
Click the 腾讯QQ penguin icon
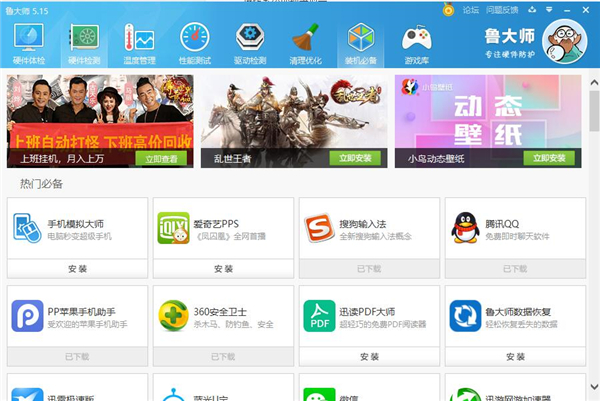point(465,228)
